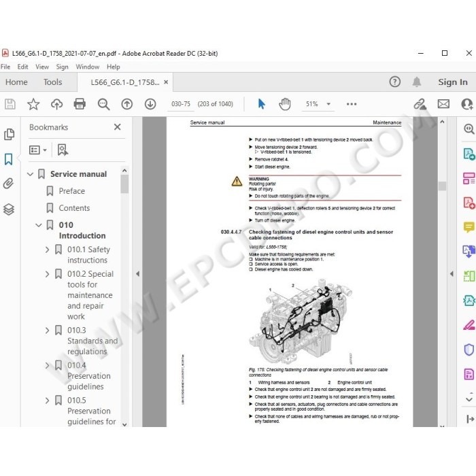
Task: Expand 010.3 Standards and regulations
Action: tap(47, 330)
